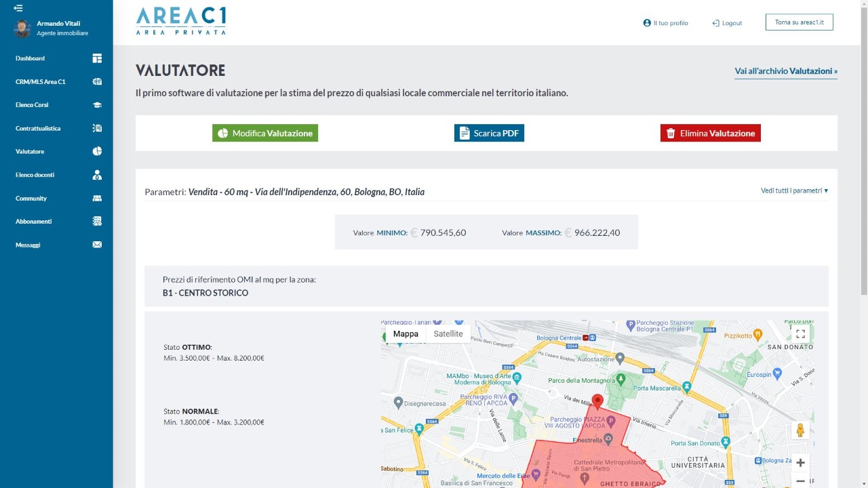
Task: Zoom in on the map with plus
Action: point(800,463)
